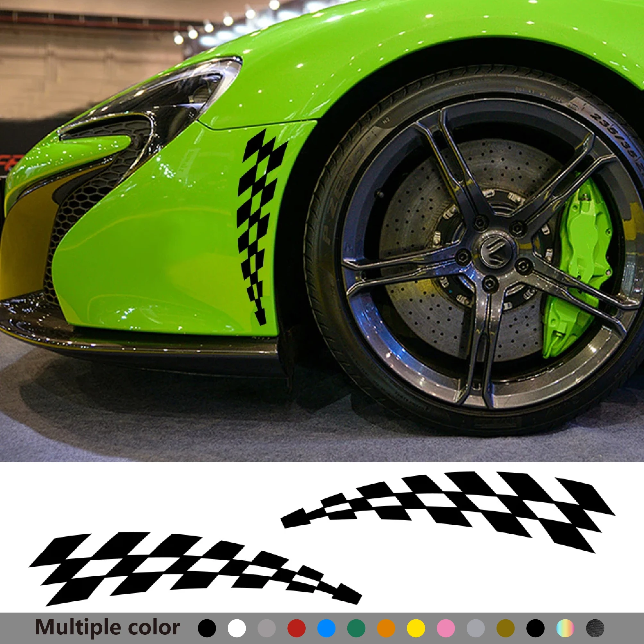Pick the orange color swatch

click(x=386, y=628)
